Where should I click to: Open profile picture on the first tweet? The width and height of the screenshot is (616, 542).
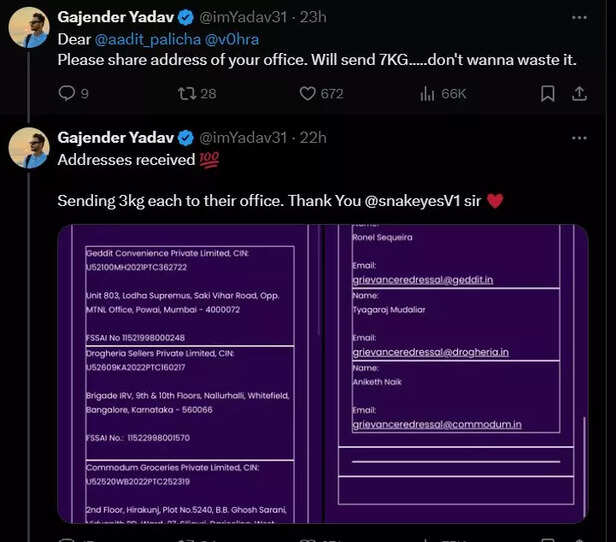[30, 27]
